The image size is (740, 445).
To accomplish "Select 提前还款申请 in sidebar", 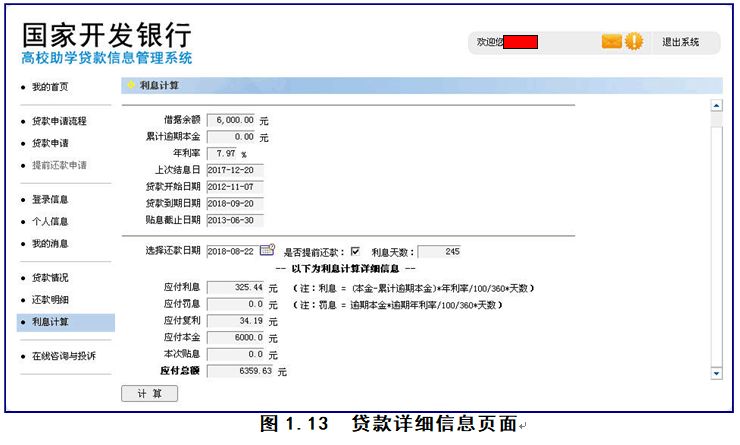I will (59, 165).
